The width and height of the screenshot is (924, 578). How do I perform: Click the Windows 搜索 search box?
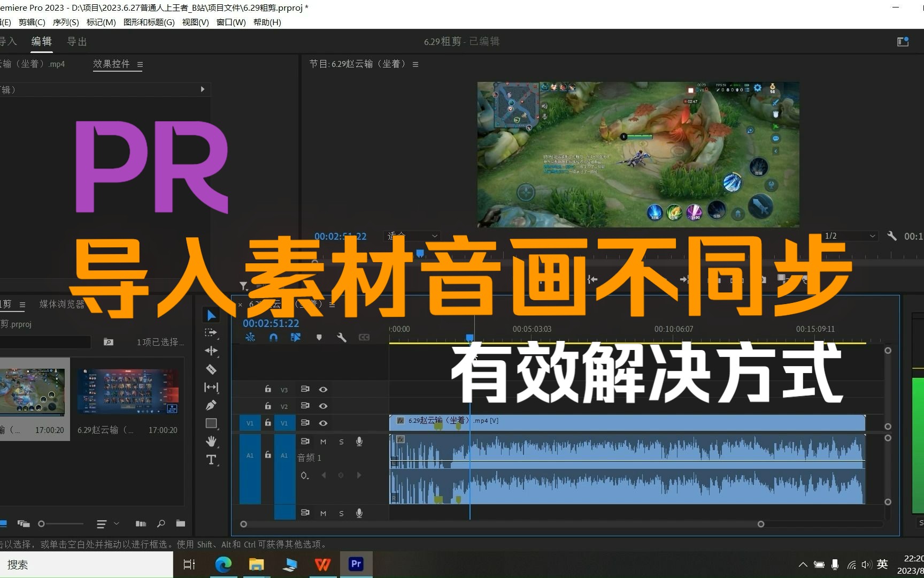click(x=87, y=565)
